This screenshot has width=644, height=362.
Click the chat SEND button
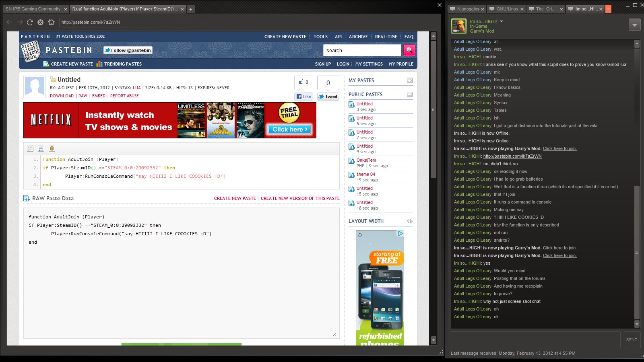click(x=632, y=340)
